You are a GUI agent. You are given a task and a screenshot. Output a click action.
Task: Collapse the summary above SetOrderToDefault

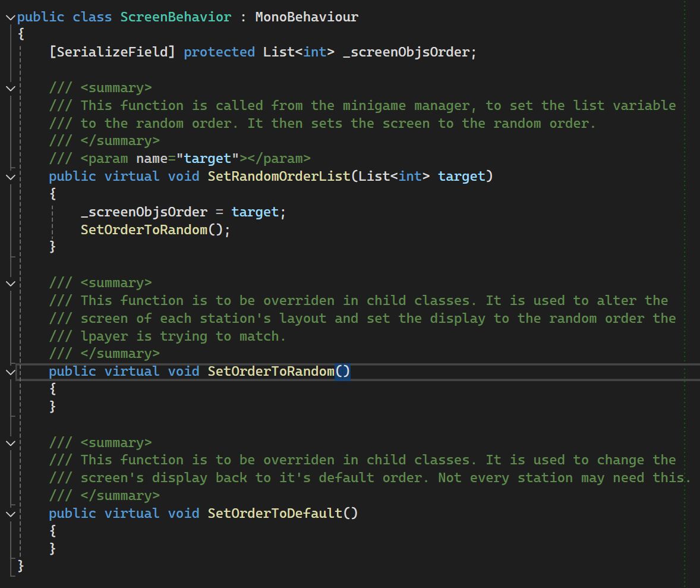[x=10, y=442]
